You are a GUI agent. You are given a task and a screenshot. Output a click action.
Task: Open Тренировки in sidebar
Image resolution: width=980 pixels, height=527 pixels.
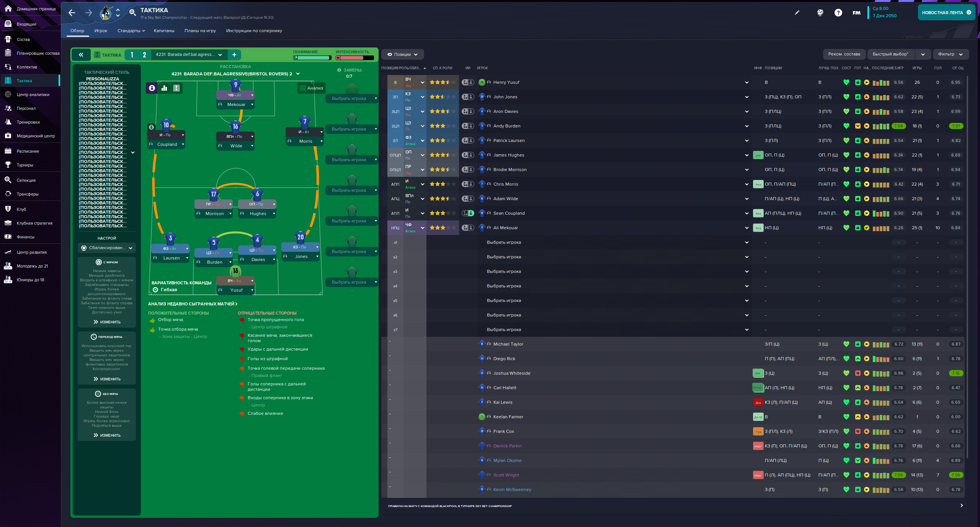[30, 122]
